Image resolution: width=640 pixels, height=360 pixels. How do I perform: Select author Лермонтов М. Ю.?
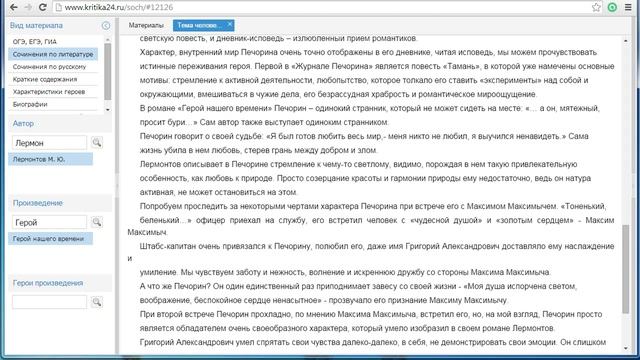pos(51,159)
